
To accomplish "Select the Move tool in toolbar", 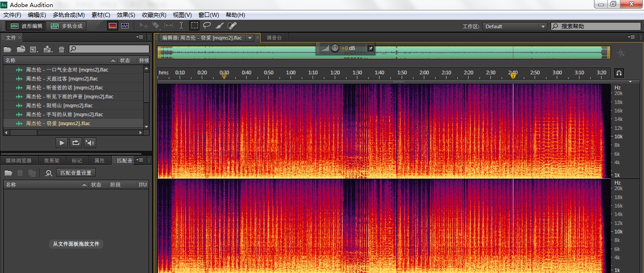I will [x=144, y=26].
